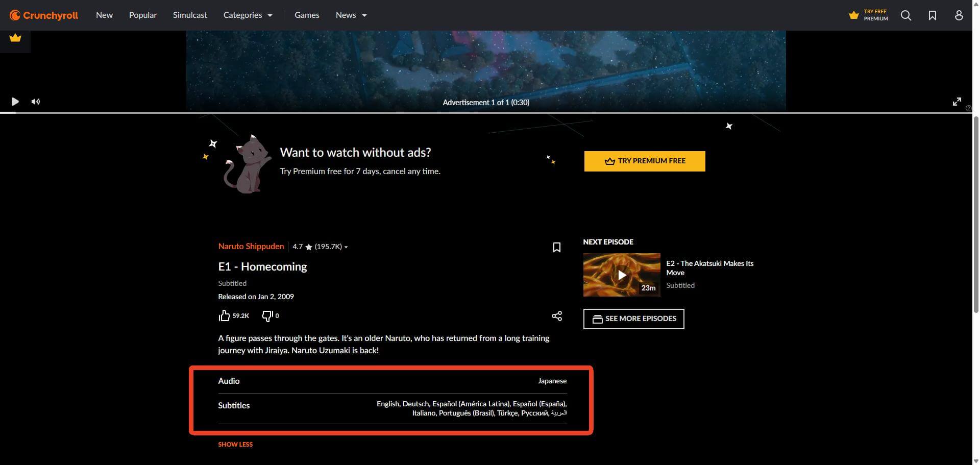Image resolution: width=980 pixels, height=465 pixels.
Task: Enter fullscreen mode on the player
Action: pos(957,102)
